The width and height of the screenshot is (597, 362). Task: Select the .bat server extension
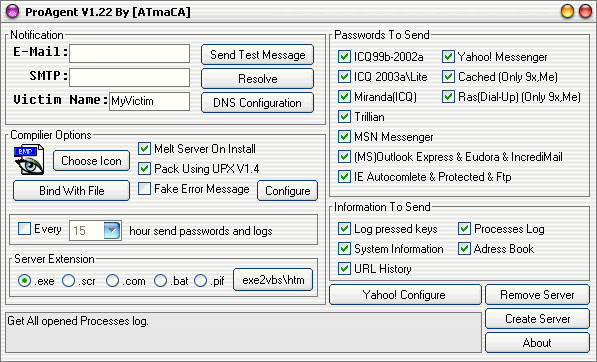pyautogui.click(x=160, y=281)
